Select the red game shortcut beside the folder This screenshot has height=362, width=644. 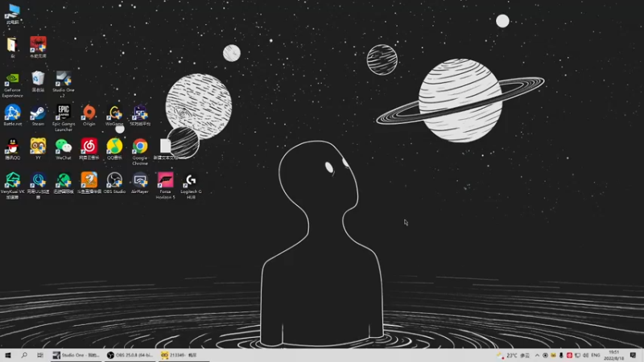pyautogui.click(x=38, y=47)
